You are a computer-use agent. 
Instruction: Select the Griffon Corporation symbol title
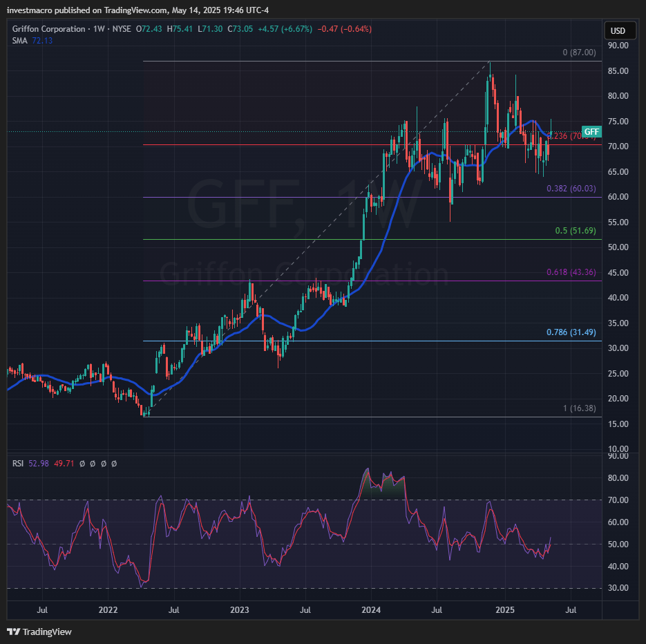50,29
